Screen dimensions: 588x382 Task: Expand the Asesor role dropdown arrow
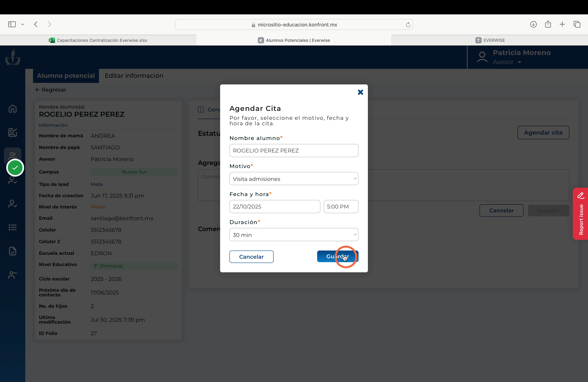tap(519, 62)
